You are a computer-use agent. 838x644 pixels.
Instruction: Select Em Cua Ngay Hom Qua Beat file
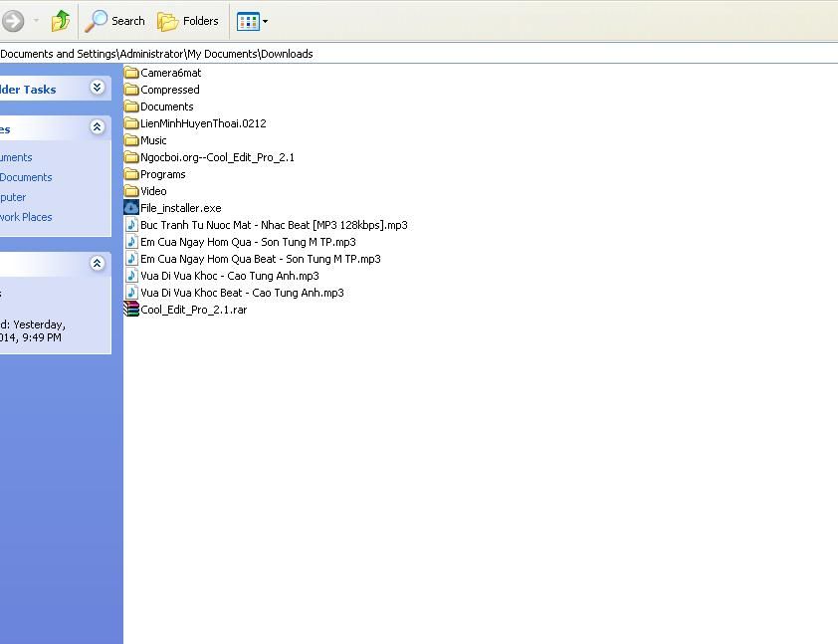point(260,259)
